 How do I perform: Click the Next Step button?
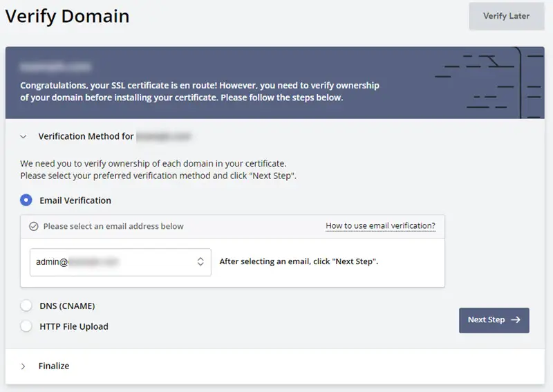494,320
